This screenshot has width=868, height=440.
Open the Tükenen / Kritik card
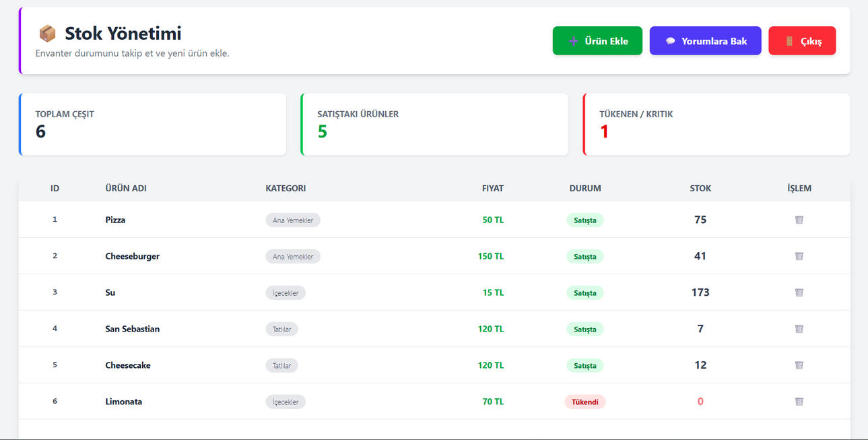pyautogui.click(x=716, y=125)
